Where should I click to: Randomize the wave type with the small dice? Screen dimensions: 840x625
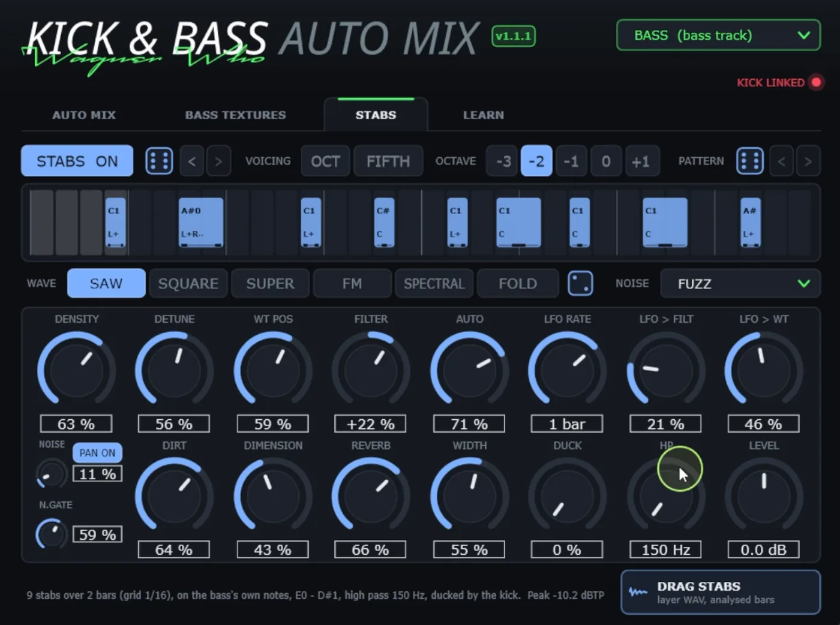(x=580, y=283)
